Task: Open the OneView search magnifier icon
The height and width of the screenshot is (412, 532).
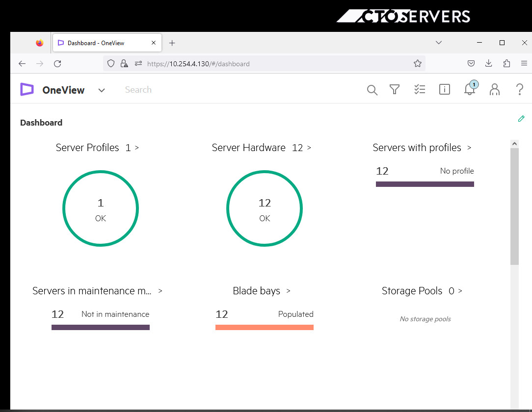Action: 372,90
